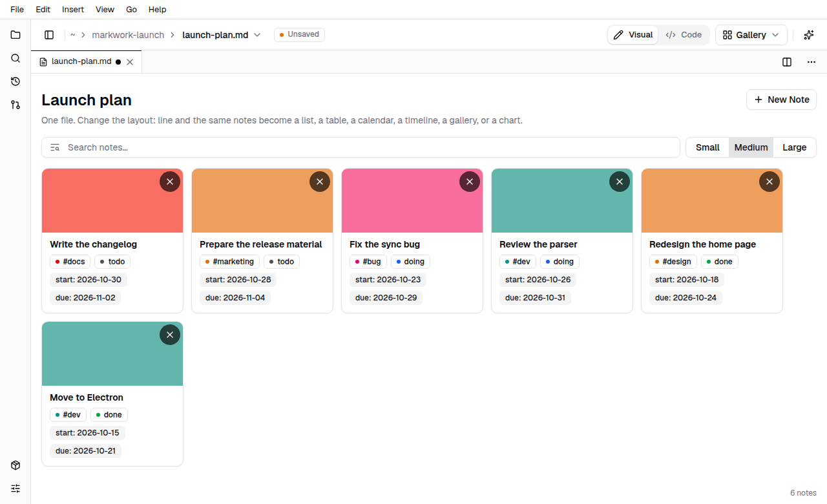Click the pink cover of Fix the sync bug
Image resolution: width=827 pixels, height=504 pixels.
(412, 201)
